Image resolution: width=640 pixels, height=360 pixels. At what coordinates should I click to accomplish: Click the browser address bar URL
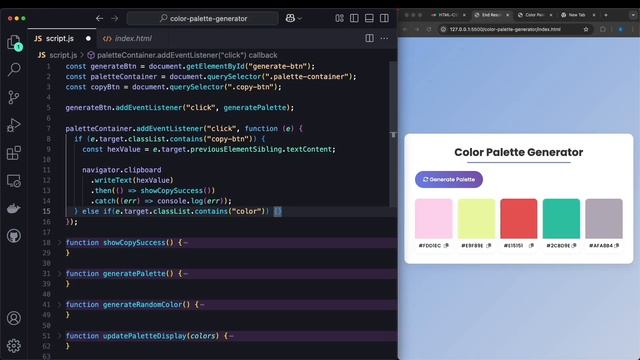[505, 29]
